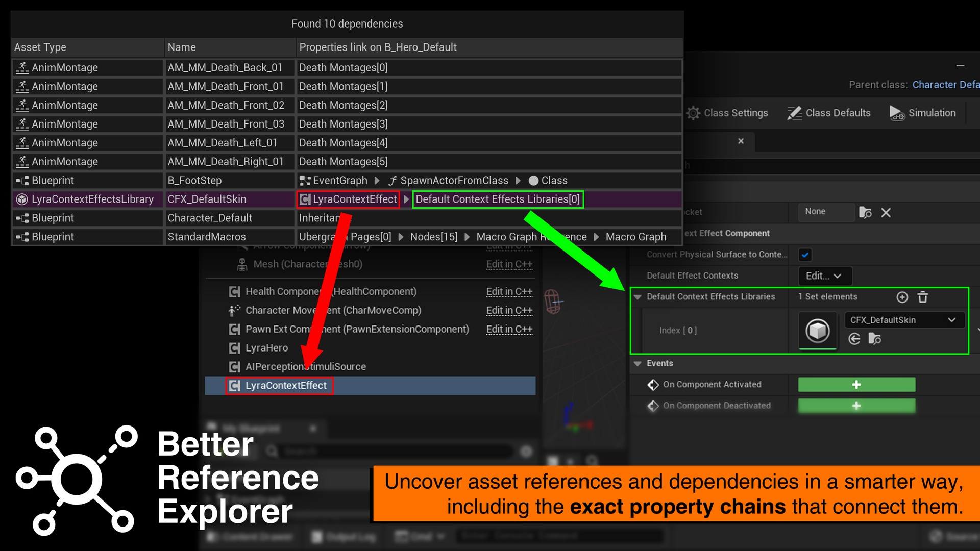Open the Character Default parent class link

pyautogui.click(x=946, y=85)
